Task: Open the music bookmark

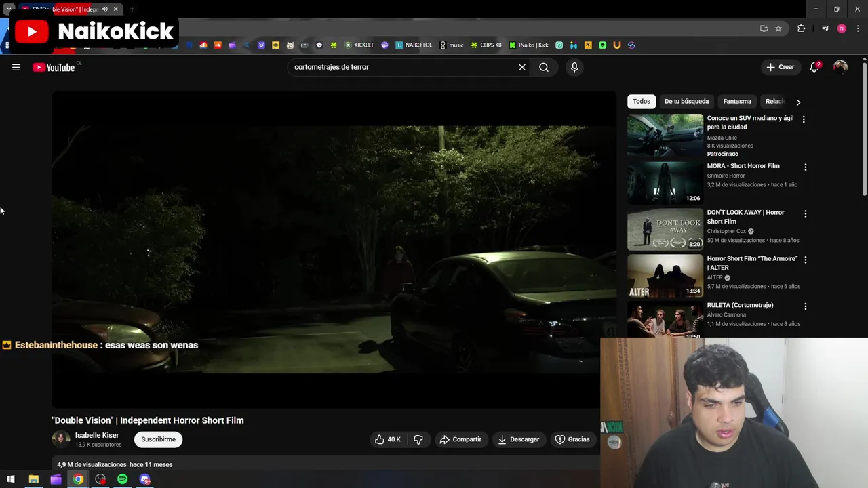Action: coord(452,45)
